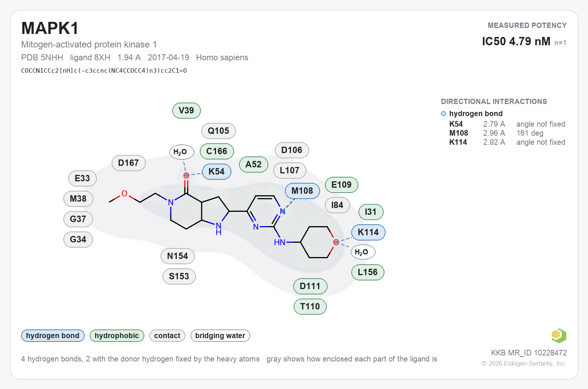Screen dimensions: 588x389
Task: Click the KKB MR_ID 10228472 text
Action: (x=529, y=353)
